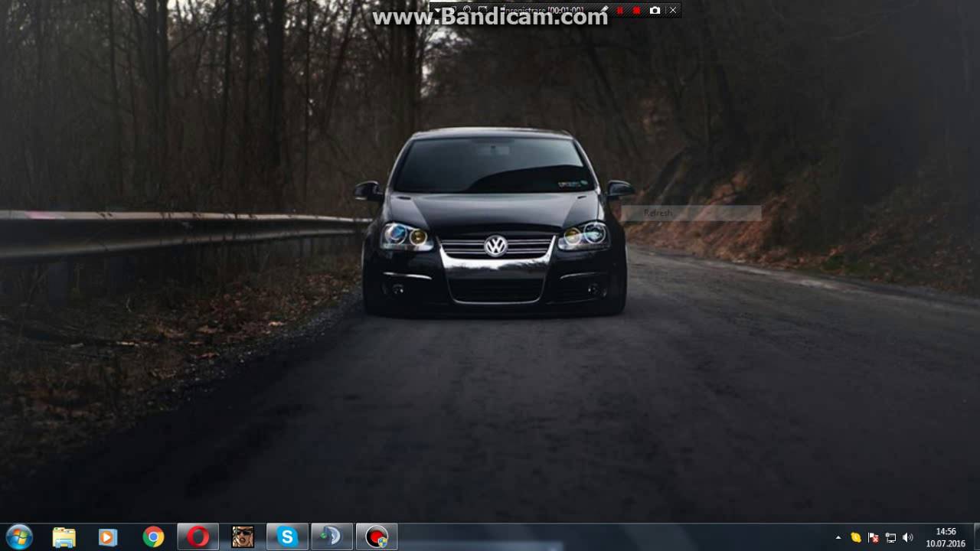This screenshot has height=551, width=980.
Task: Pause the Bandicam recording
Action: click(x=620, y=11)
